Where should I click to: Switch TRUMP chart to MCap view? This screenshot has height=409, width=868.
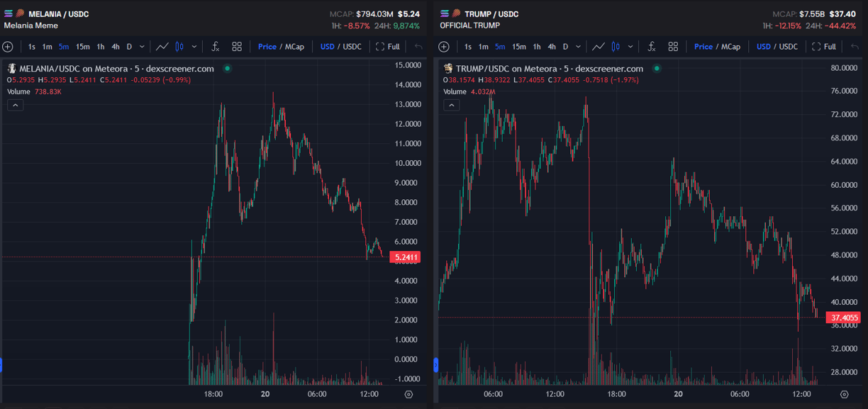[x=730, y=47]
